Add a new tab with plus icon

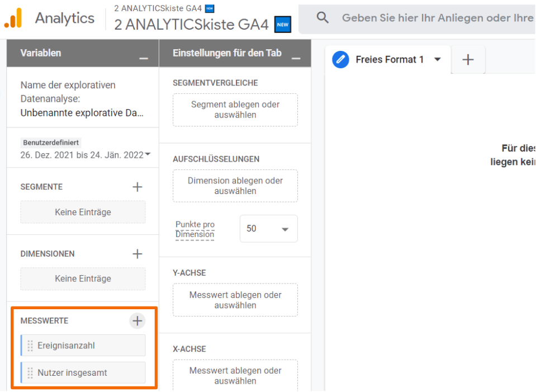pyautogui.click(x=468, y=60)
